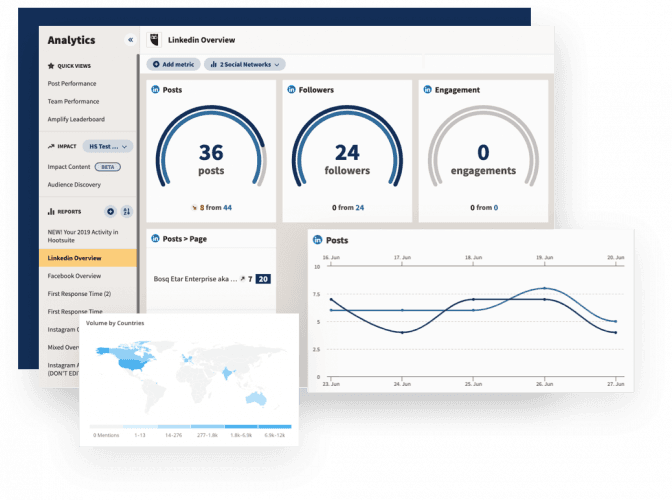This screenshot has height=500, width=672.
Task: Open Team Performance quick view
Action: [74, 101]
